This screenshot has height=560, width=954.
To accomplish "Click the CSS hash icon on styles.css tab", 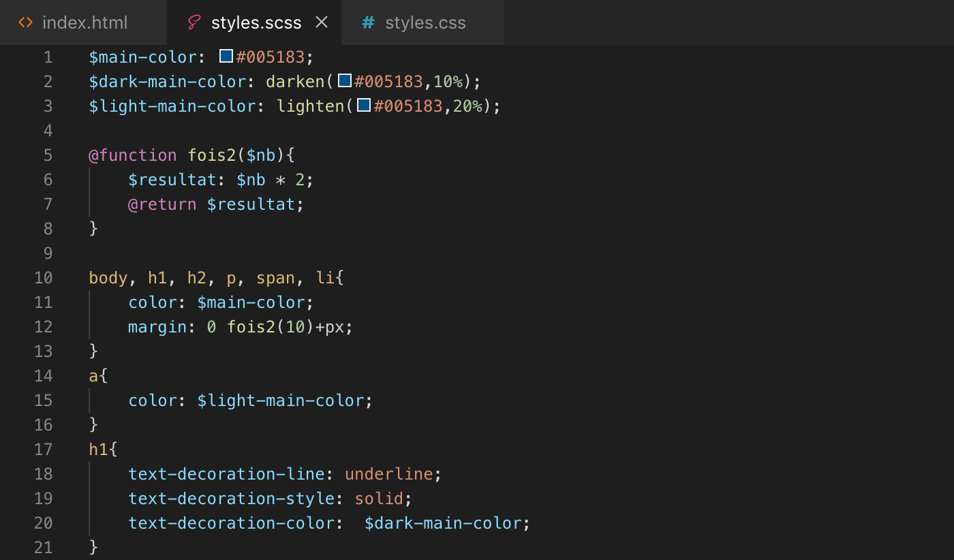I will click(368, 22).
